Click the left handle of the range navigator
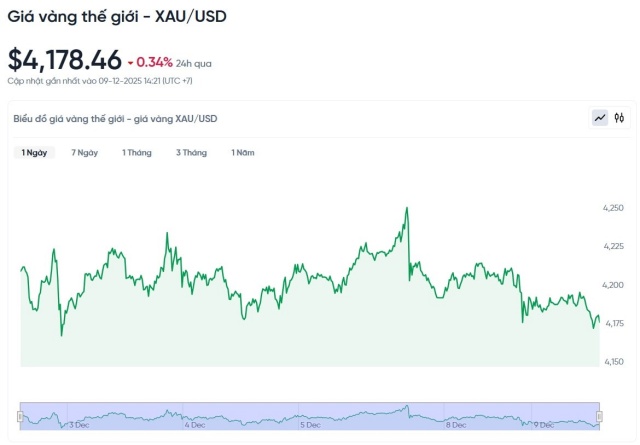This screenshot has width=640, height=445. (x=21, y=414)
